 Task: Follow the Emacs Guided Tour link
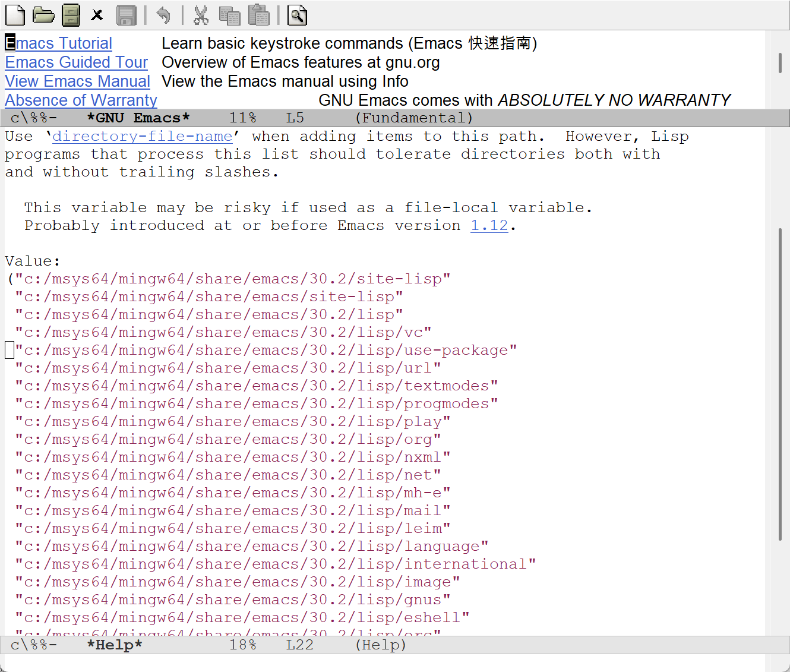click(77, 62)
